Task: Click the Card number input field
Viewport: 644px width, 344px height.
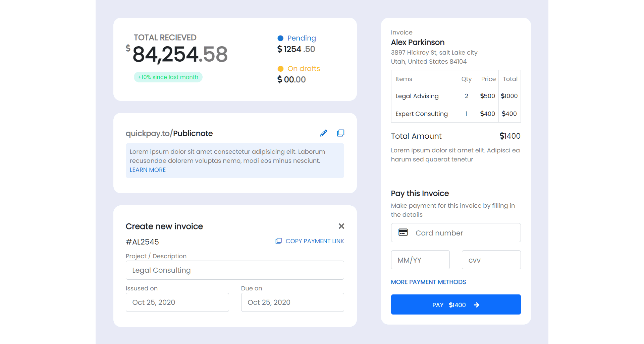Action: pos(463,232)
